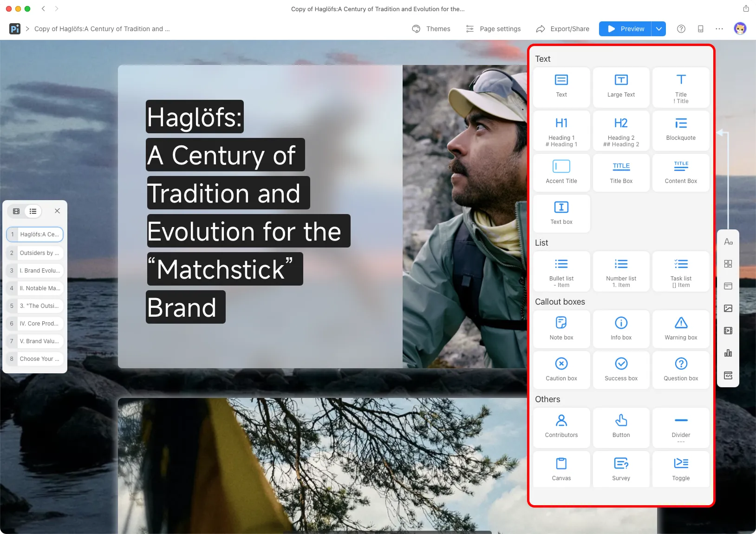Add a Success box callout
The width and height of the screenshot is (756, 534).
pyautogui.click(x=621, y=370)
